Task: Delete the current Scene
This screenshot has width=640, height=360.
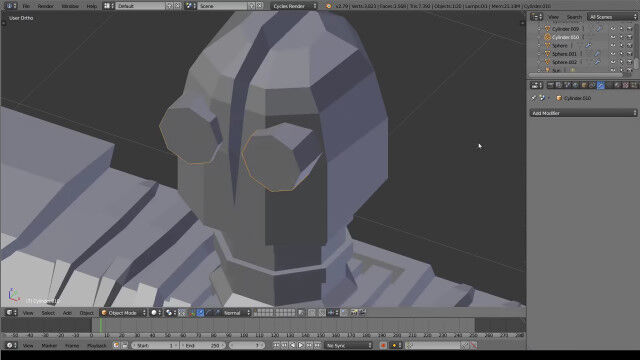Action: 260,6
